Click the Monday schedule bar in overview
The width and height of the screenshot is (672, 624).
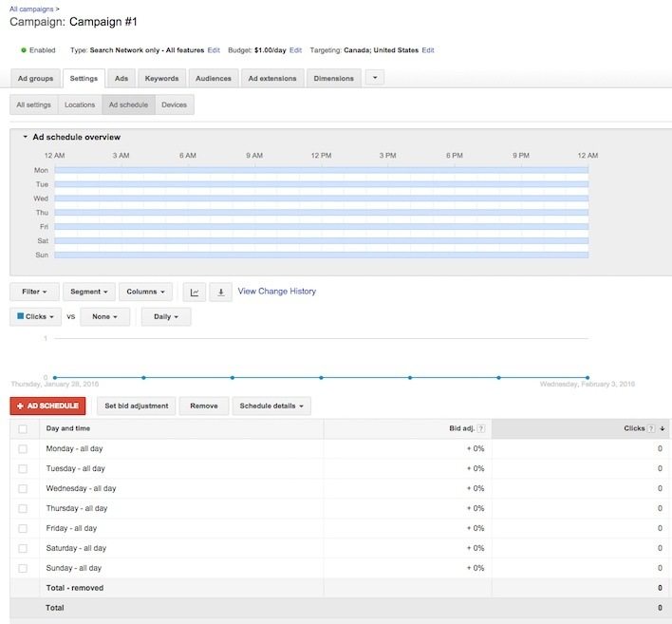click(322, 170)
